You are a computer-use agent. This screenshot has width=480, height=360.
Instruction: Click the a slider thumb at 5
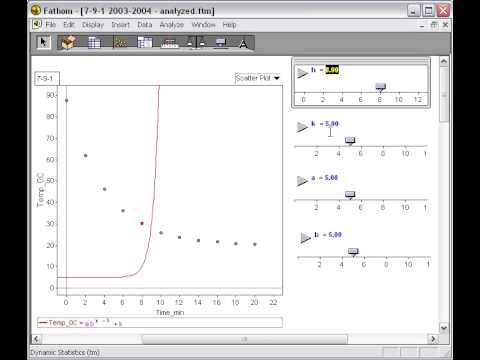coord(350,195)
